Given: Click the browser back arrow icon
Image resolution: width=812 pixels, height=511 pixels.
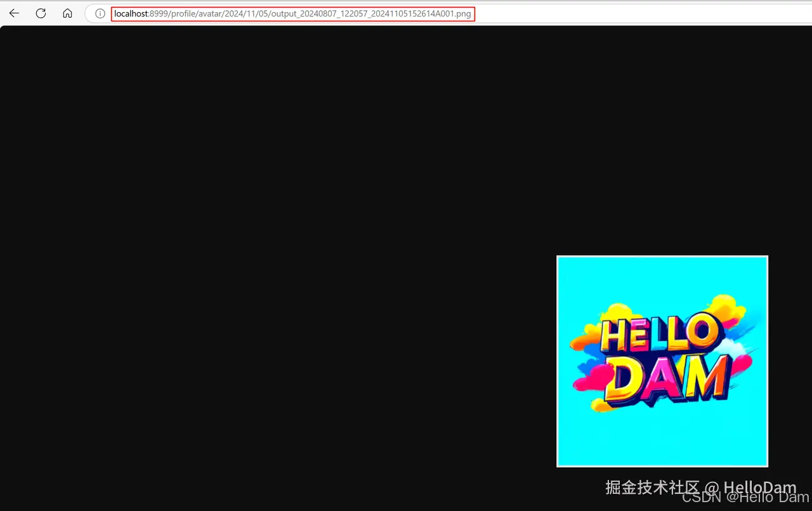Looking at the screenshot, I should click(x=14, y=13).
